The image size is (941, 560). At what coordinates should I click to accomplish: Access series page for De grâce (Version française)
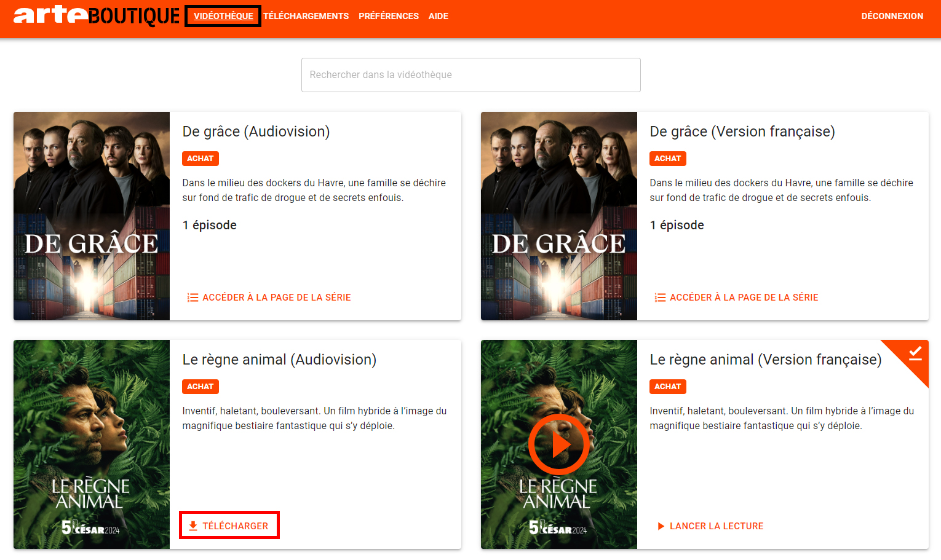click(x=736, y=298)
